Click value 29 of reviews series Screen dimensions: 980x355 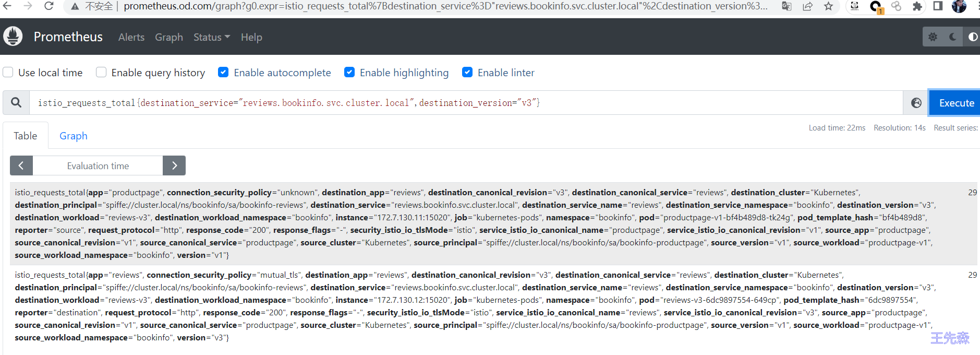[972, 275]
